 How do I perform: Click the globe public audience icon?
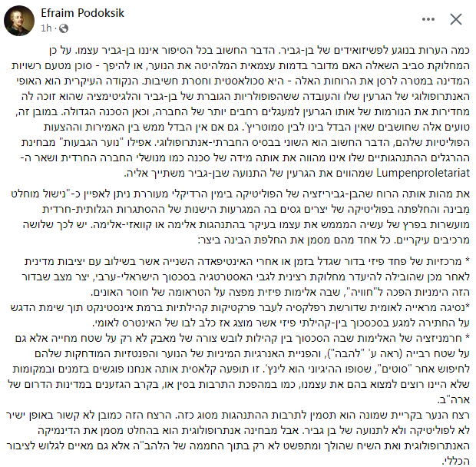(64, 28)
